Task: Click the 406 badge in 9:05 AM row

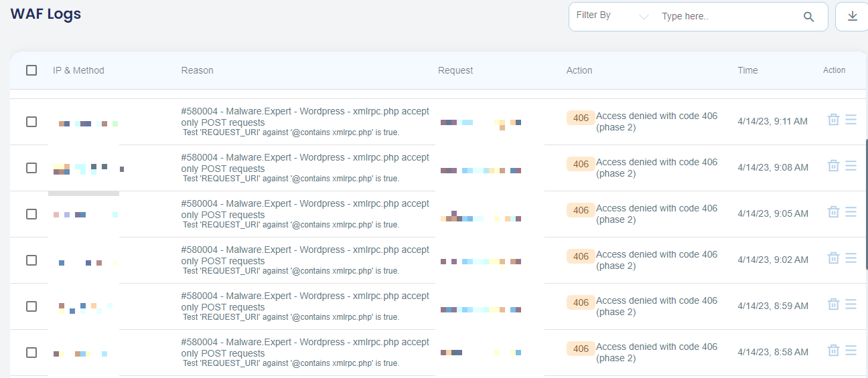Action: [581, 210]
